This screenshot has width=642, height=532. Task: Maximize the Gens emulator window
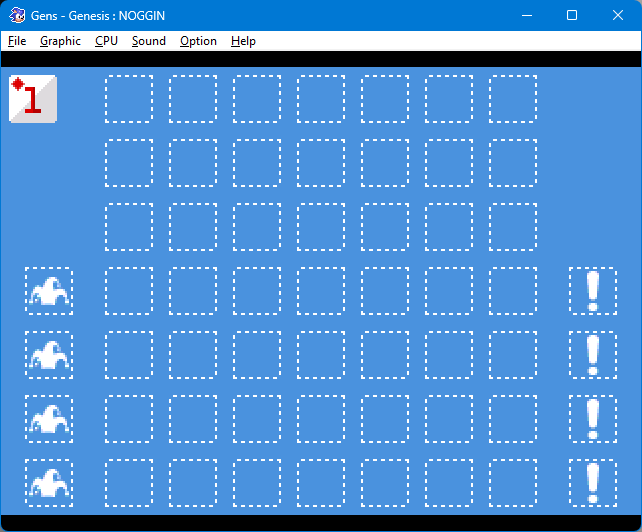tap(572, 16)
